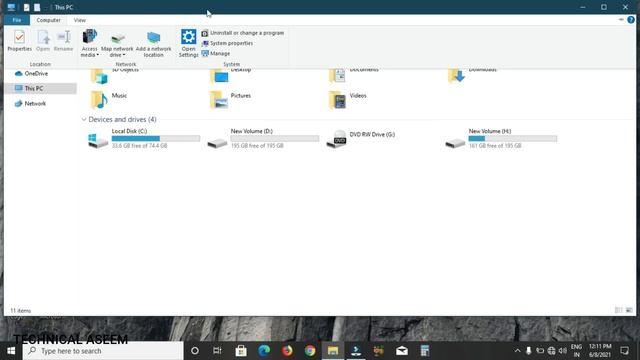This screenshot has height=360, width=640.
Task: Switch to details view in status bar
Action: click(x=618, y=311)
